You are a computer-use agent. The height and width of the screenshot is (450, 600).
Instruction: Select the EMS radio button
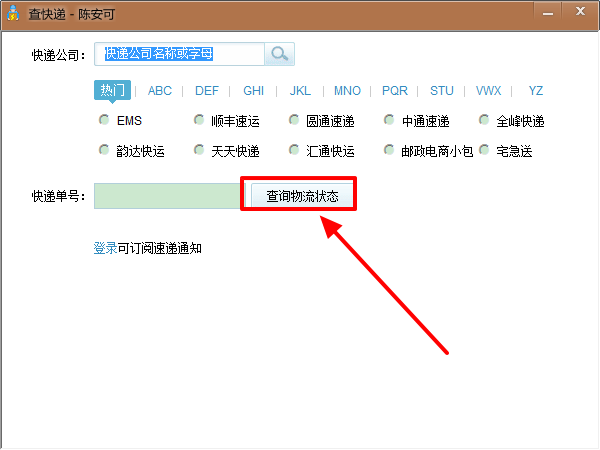tap(104, 120)
